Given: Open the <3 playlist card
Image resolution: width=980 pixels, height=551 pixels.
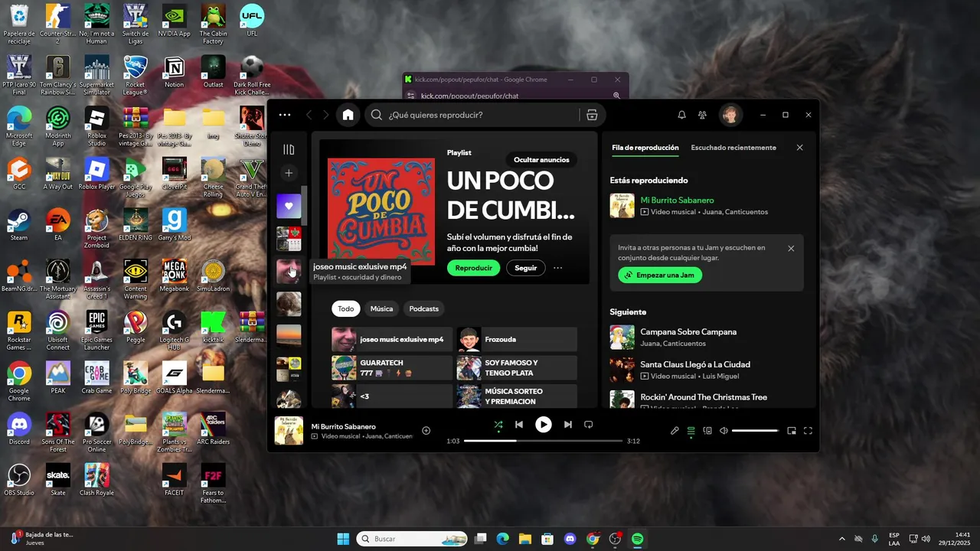Looking at the screenshot, I should click(x=392, y=396).
